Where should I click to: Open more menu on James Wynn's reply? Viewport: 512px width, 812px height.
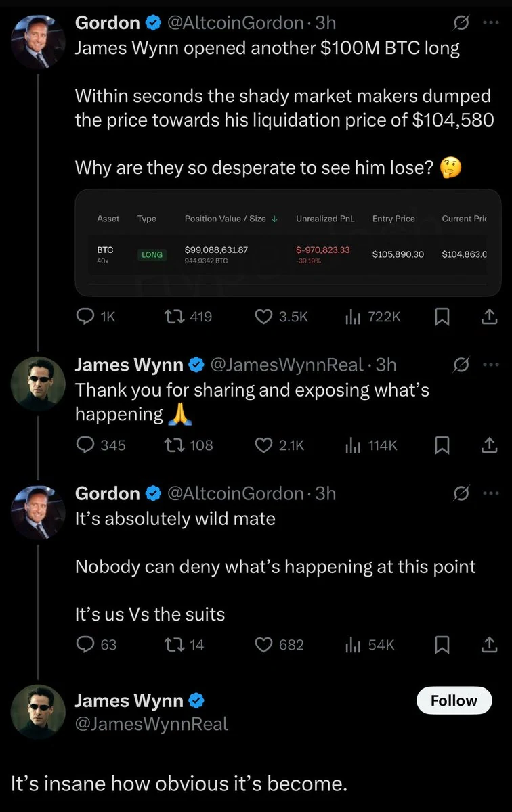[490, 365]
